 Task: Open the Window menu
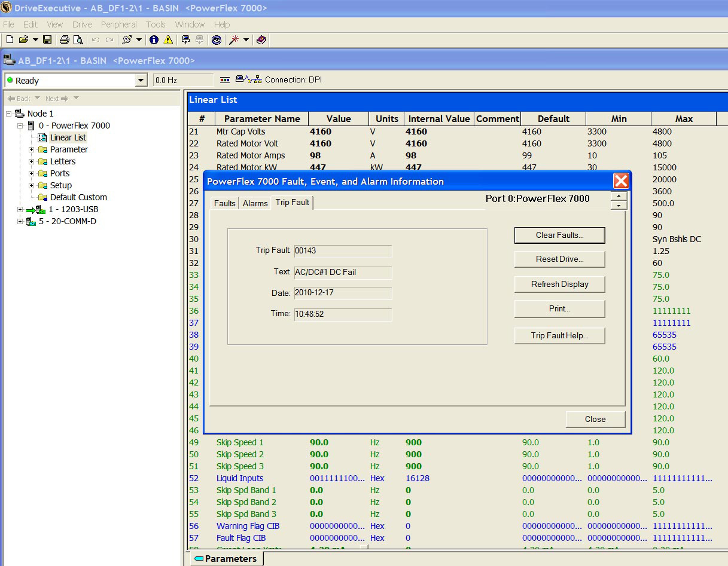click(x=190, y=25)
